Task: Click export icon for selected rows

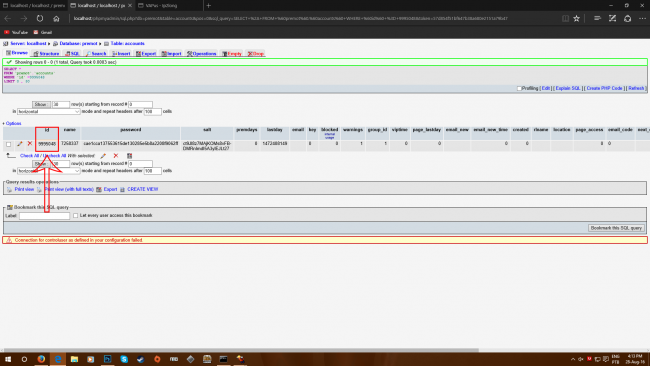Action: 129,156
